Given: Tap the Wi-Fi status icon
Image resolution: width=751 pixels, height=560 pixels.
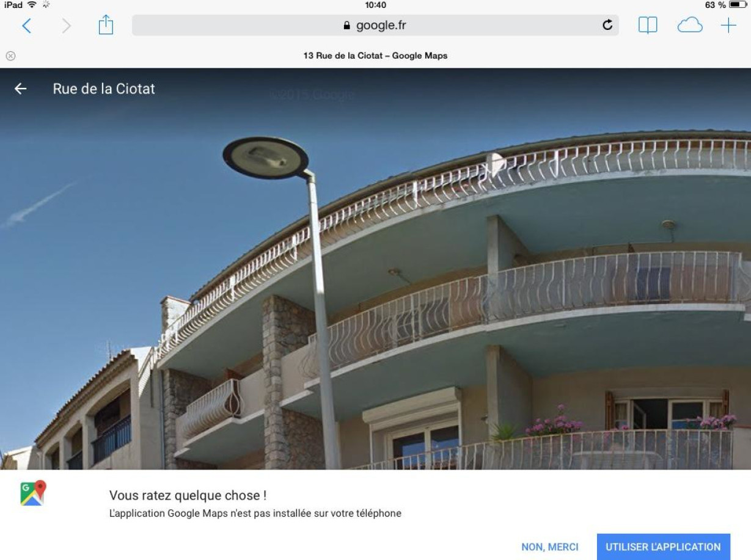Looking at the screenshot, I should click(32, 5).
